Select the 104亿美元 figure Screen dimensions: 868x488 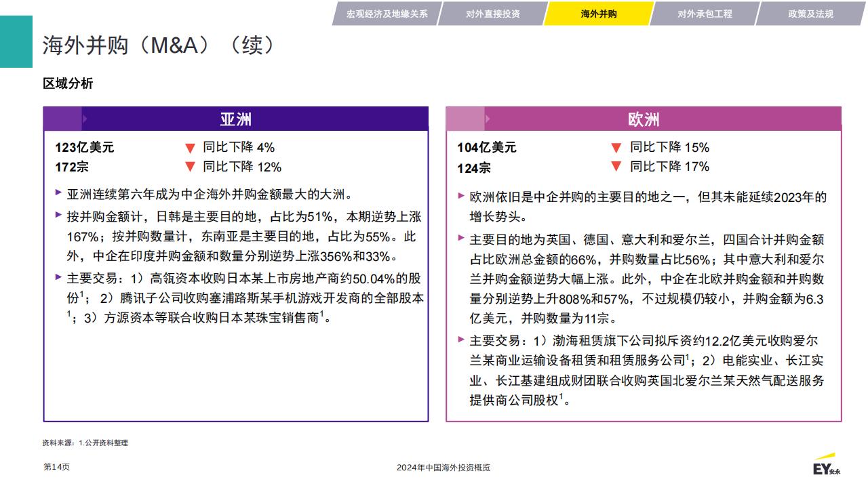[x=487, y=148]
